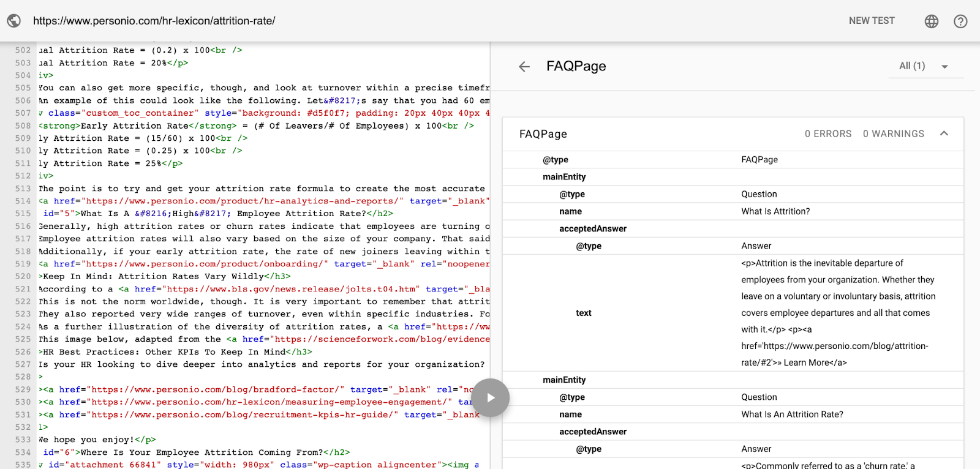The height and width of the screenshot is (469, 980).
Task: Go back with the left arrow icon
Action: [x=524, y=67]
